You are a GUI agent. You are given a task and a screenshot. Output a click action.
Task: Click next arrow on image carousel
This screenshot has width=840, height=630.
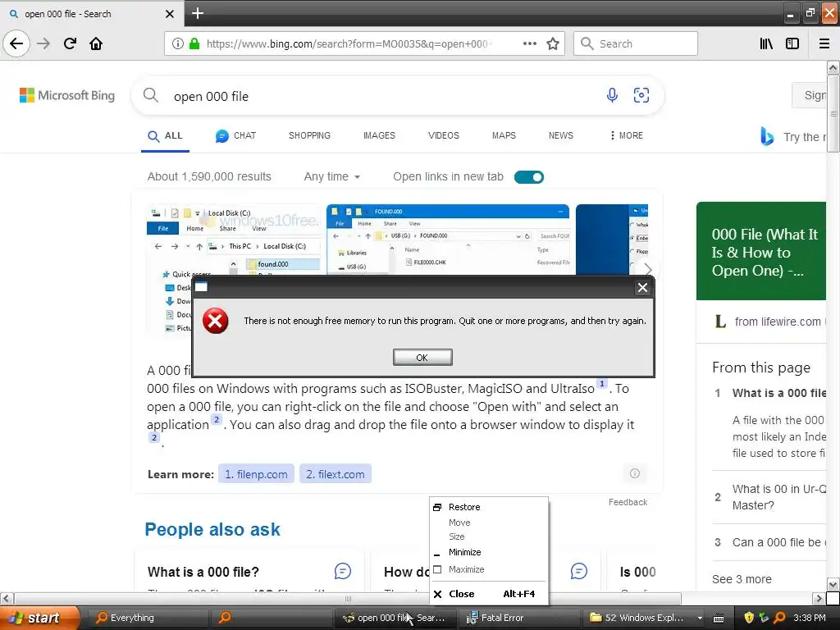[648, 268]
